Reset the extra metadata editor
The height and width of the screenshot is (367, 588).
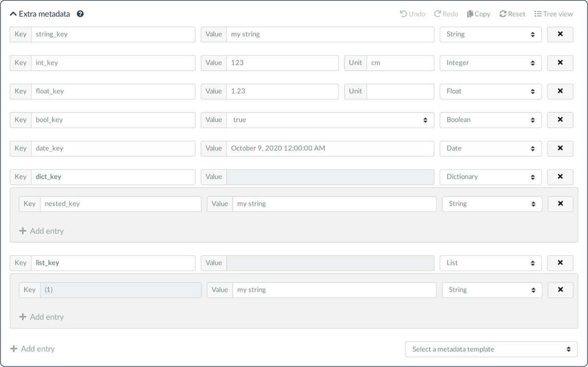point(513,14)
